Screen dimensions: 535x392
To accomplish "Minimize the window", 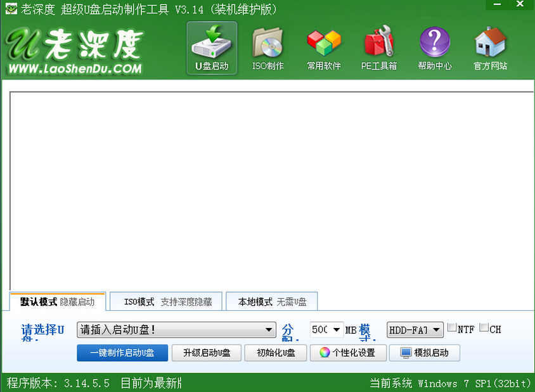I will click(497, 4).
